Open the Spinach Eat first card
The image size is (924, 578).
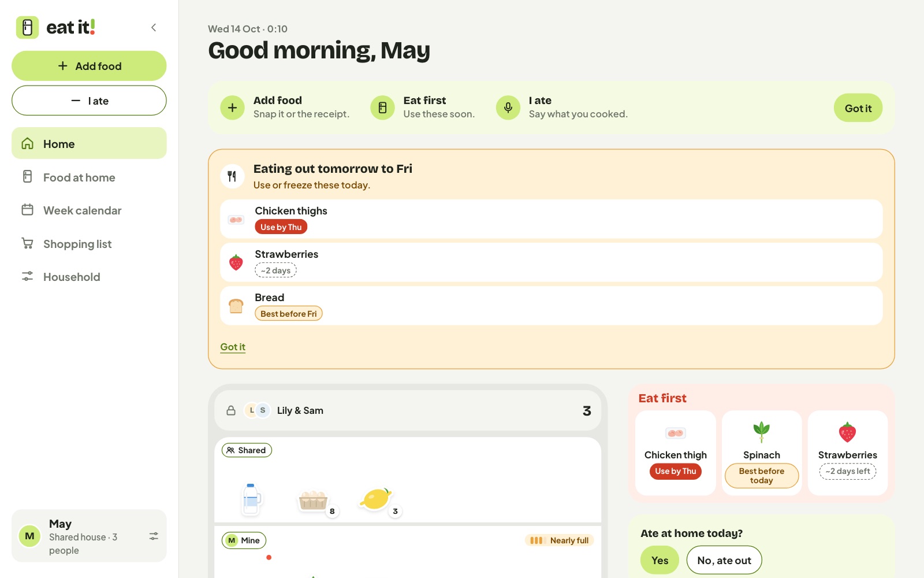tap(762, 453)
